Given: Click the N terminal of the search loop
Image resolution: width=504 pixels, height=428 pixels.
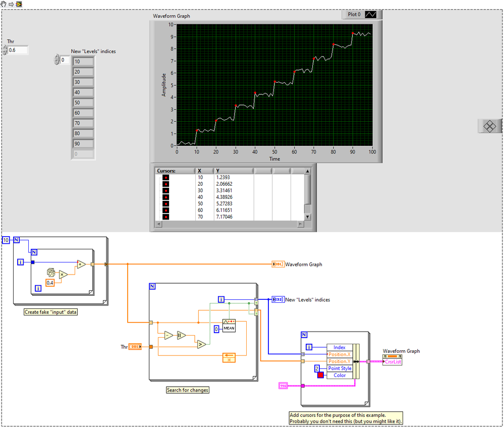Looking at the screenshot, I should click(152, 286).
